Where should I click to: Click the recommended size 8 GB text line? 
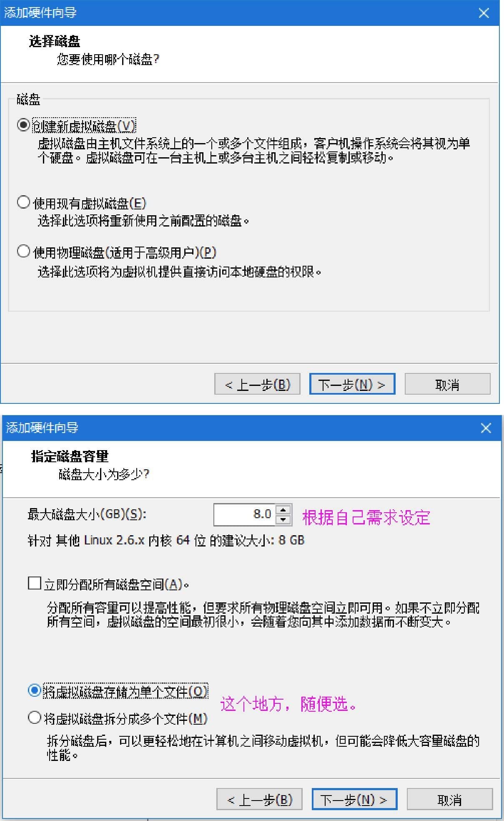[x=166, y=540]
